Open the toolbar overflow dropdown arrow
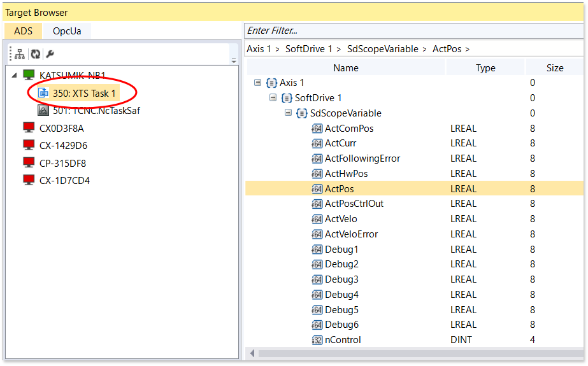Viewport: 588px width, 366px height. pyautogui.click(x=234, y=60)
